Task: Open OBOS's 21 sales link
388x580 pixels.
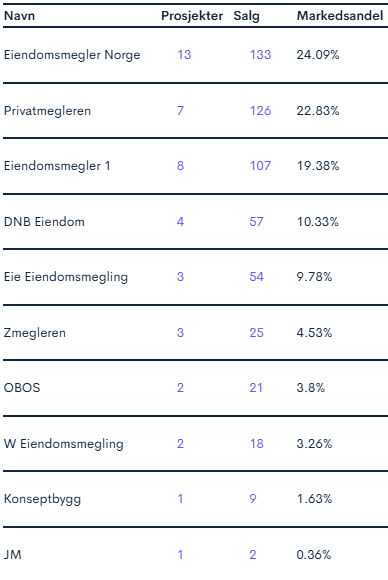Action: [256, 388]
